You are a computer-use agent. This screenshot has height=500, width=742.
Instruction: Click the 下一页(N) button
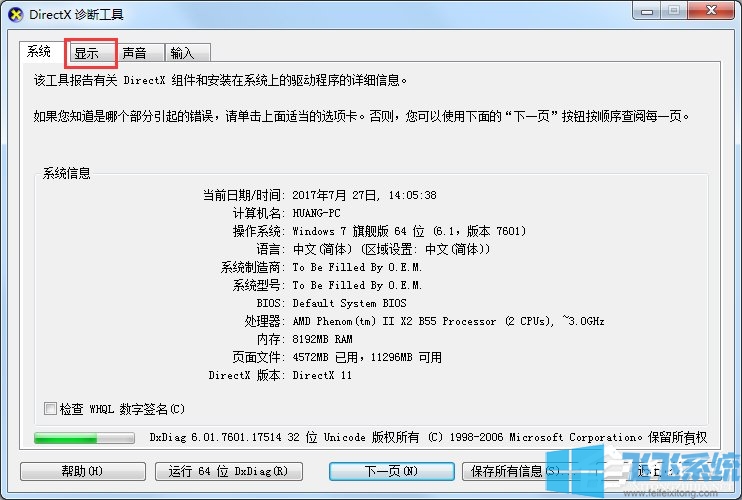tap(391, 471)
